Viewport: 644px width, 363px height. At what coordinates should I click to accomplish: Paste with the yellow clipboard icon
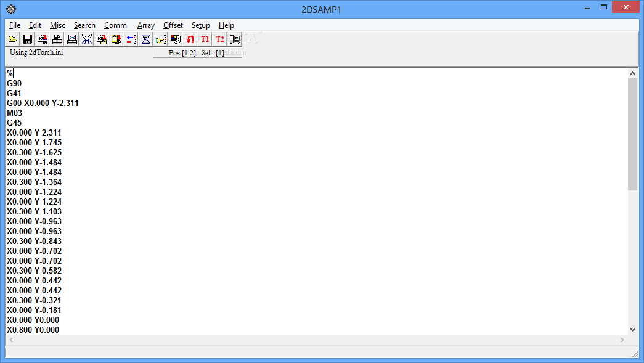point(116,39)
